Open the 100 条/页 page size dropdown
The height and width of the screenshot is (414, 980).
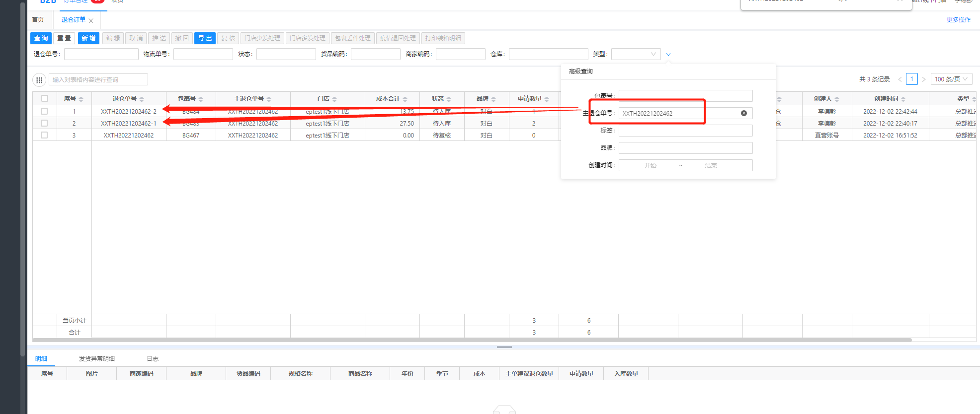(951, 79)
